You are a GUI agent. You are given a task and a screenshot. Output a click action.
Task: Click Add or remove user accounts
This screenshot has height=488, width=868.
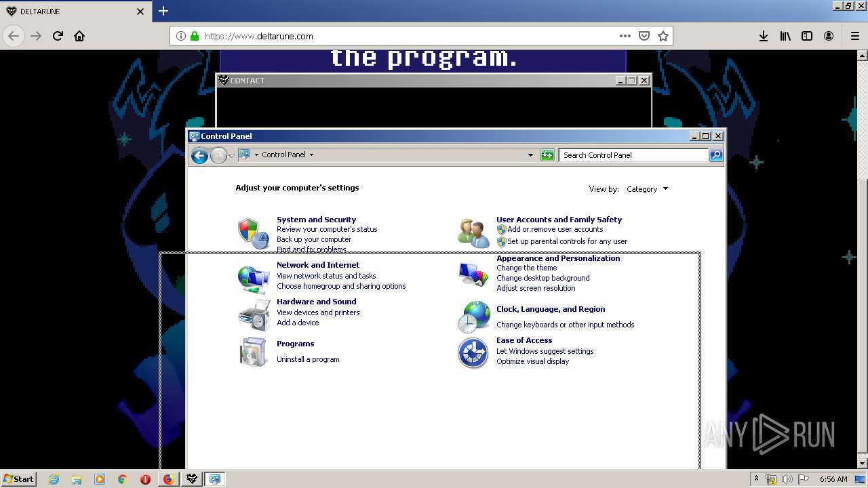coord(555,229)
